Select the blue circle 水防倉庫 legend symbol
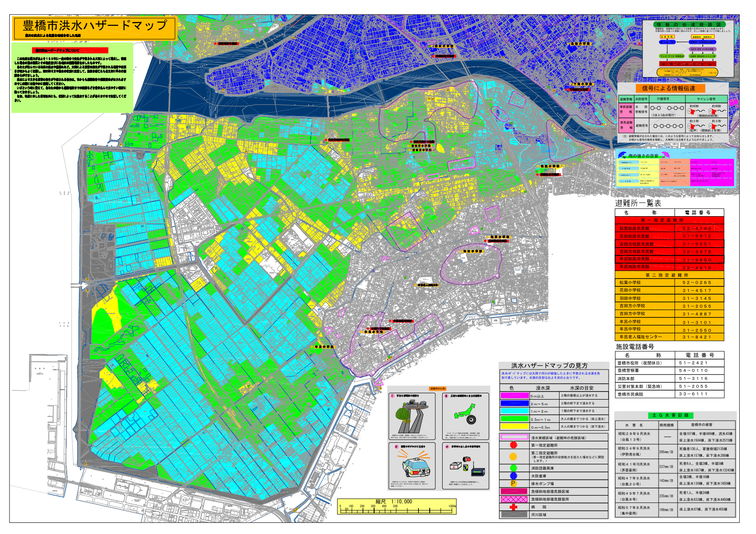The image size is (756, 534). (x=513, y=476)
